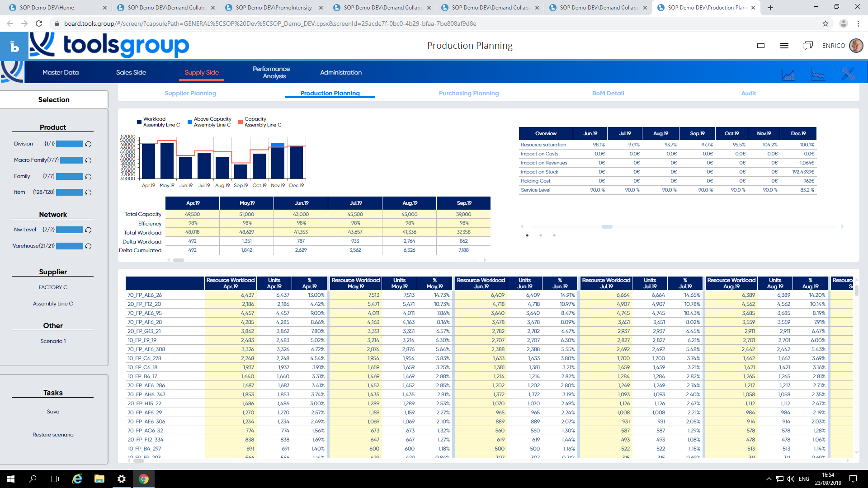Viewport: 868px width, 488px height.
Task: Click the ENRICO profile photo
Action: pyautogui.click(x=856, y=45)
